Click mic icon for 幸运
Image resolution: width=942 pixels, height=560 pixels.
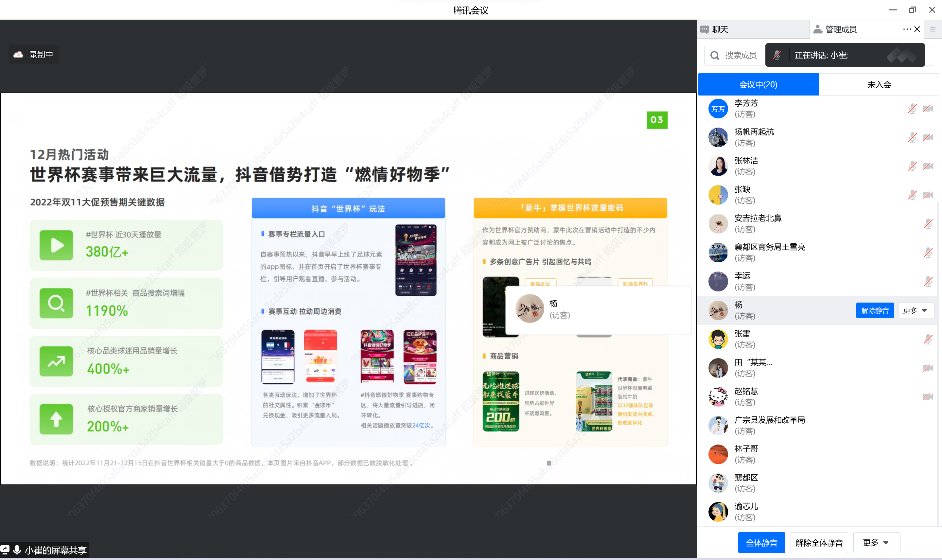[928, 282]
